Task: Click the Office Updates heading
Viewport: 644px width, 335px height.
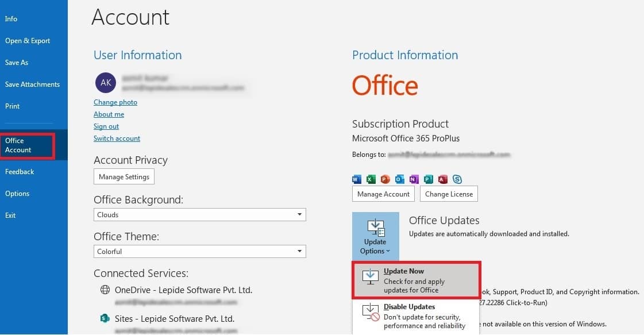Action: [x=444, y=220]
